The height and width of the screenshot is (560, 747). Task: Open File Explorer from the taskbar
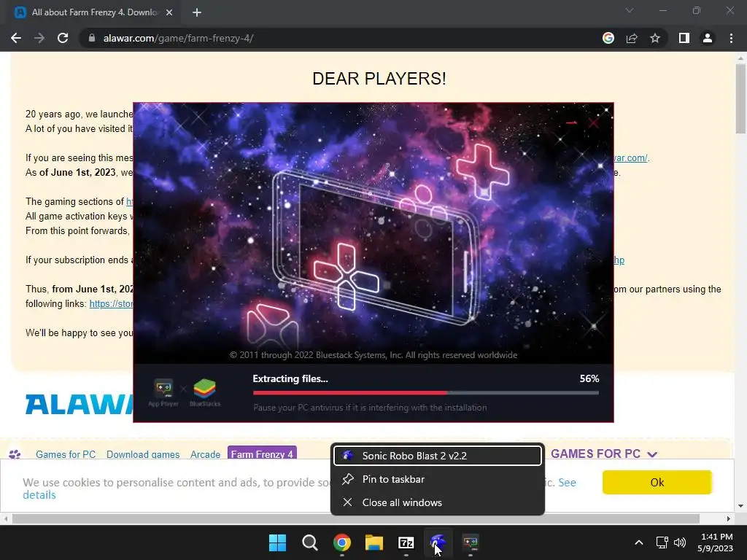374,542
